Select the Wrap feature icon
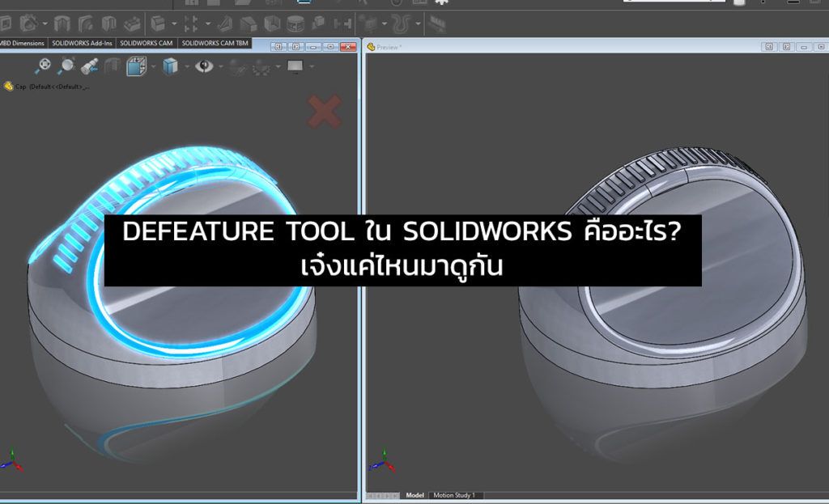829x504 pixels. tap(295, 23)
